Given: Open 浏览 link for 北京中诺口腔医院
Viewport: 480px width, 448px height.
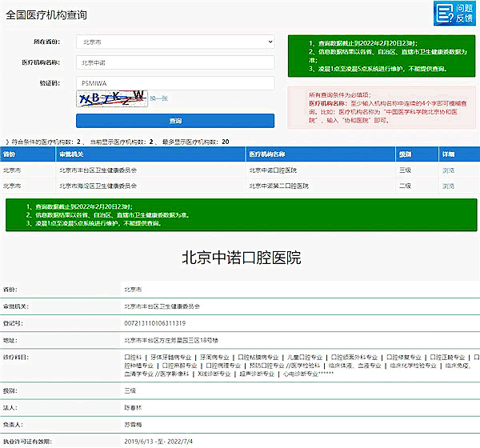Looking at the screenshot, I should (x=448, y=170).
